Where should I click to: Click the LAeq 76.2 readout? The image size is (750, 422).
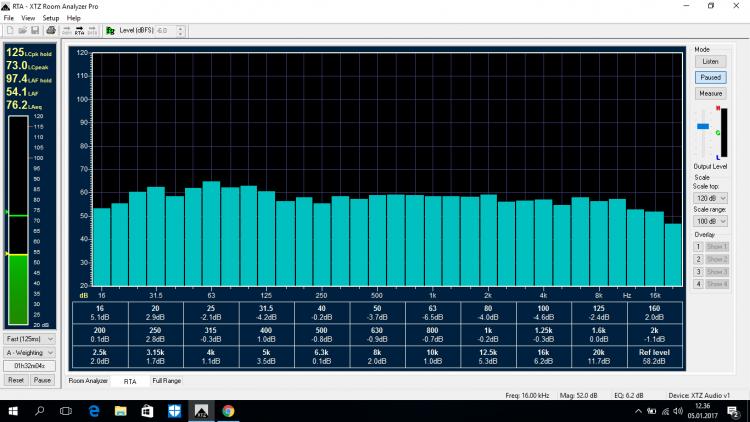point(24,105)
